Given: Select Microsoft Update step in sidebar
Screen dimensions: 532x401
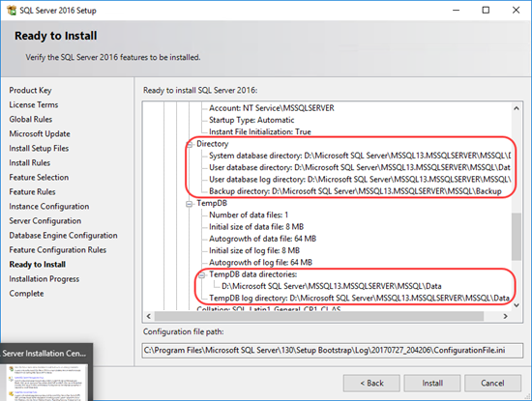Looking at the screenshot, I should tap(40, 134).
